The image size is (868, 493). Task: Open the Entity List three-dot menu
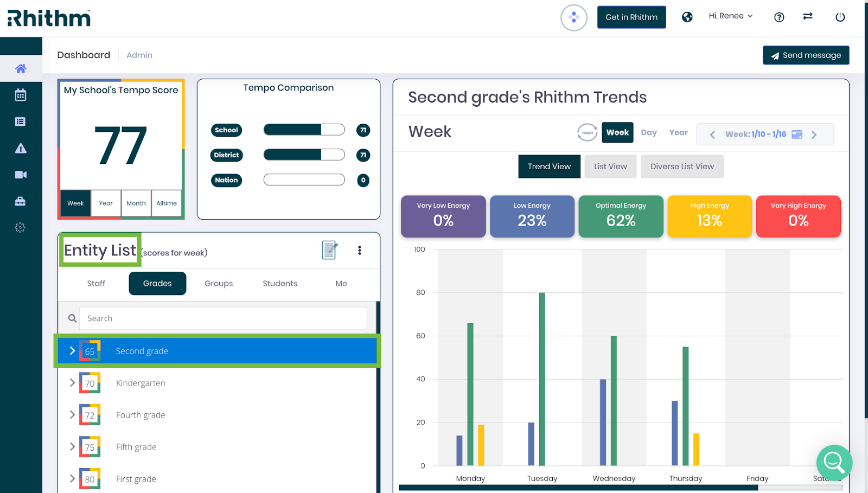click(x=360, y=250)
